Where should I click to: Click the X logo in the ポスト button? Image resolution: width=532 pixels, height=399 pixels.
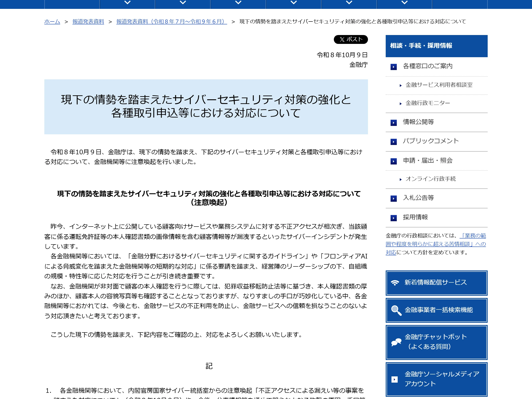point(342,39)
